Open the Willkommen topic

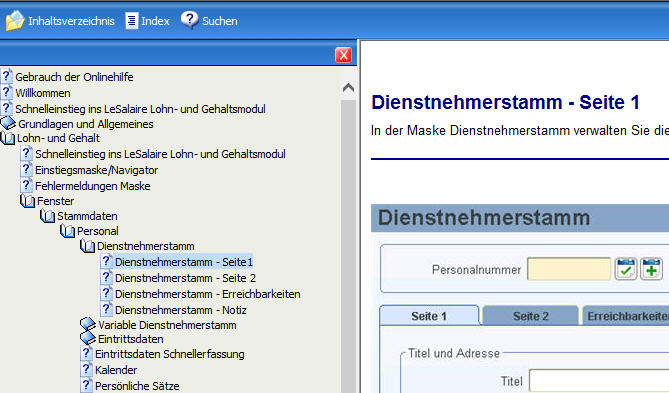pos(43,93)
